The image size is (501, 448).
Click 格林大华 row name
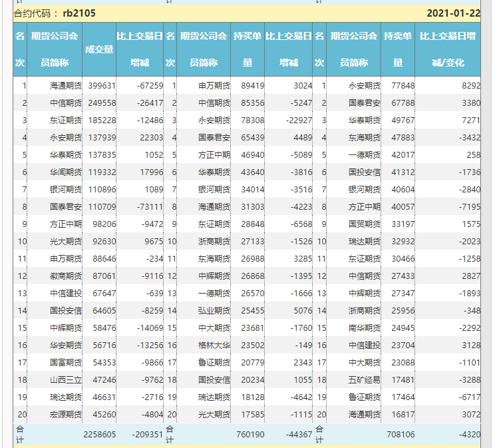point(214,345)
